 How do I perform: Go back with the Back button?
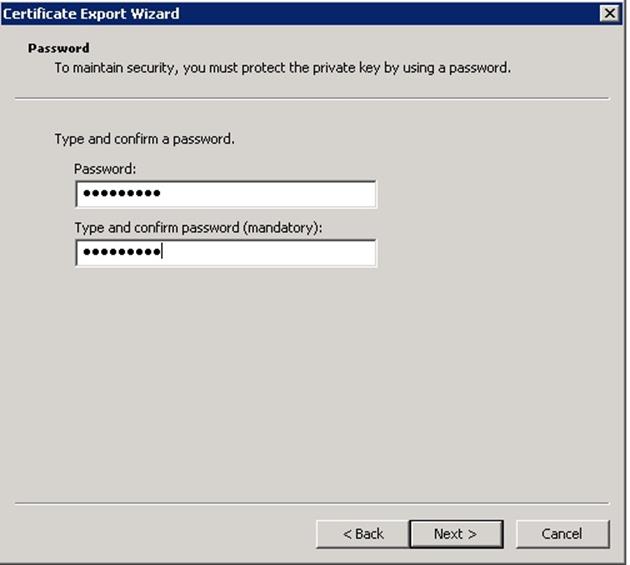(x=362, y=534)
